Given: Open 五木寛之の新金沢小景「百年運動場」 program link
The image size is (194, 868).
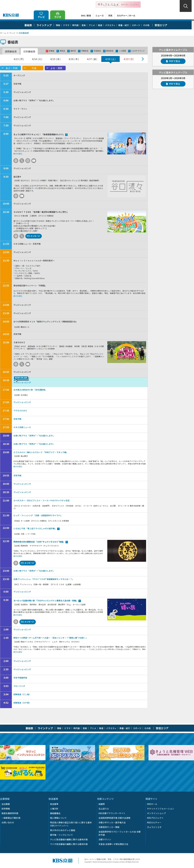Looking at the screenshot, I should point(30,390).
